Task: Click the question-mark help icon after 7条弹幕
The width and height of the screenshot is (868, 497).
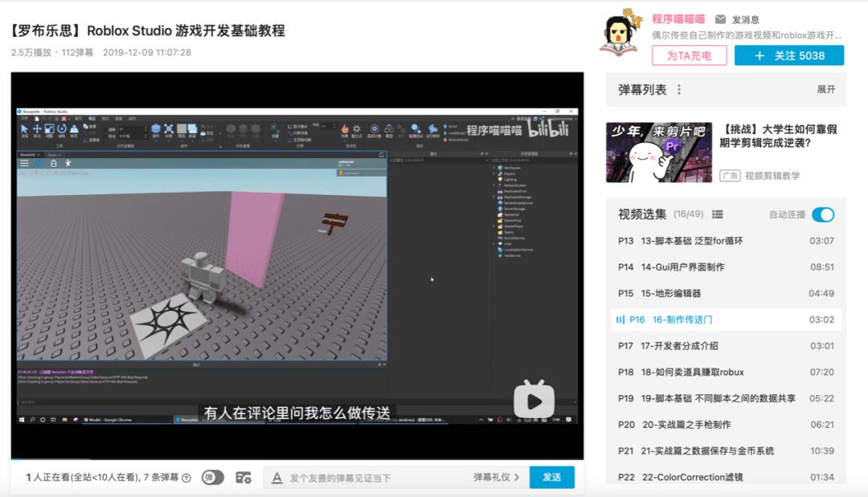Action: pyautogui.click(x=186, y=478)
